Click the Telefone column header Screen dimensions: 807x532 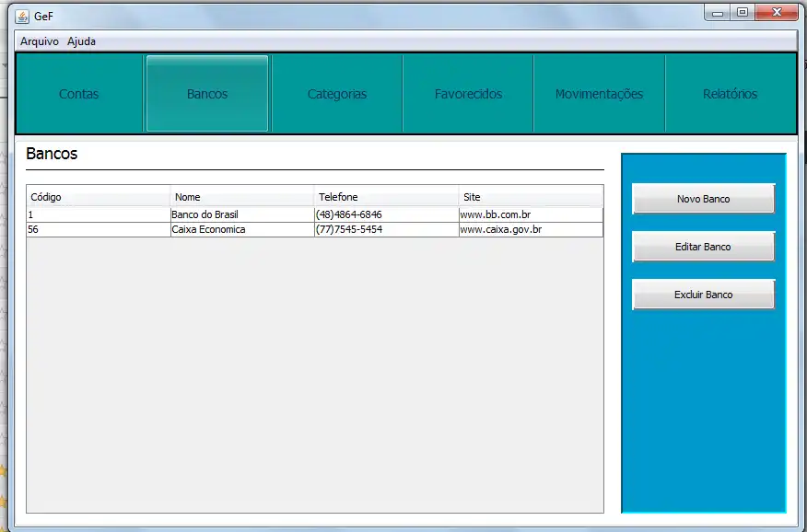[387, 197]
